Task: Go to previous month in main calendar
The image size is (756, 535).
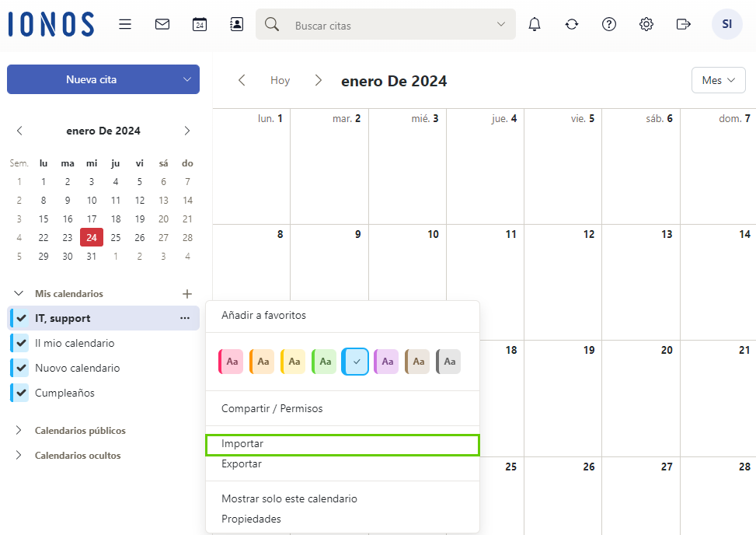Action: tap(242, 80)
